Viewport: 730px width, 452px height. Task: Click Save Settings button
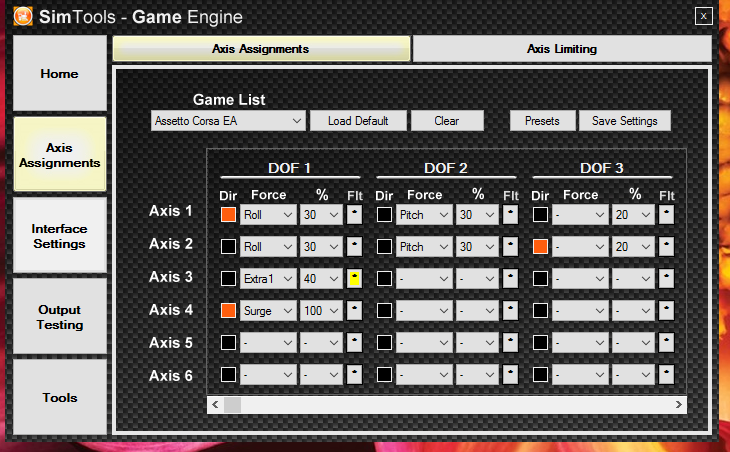[x=625, y=121]
